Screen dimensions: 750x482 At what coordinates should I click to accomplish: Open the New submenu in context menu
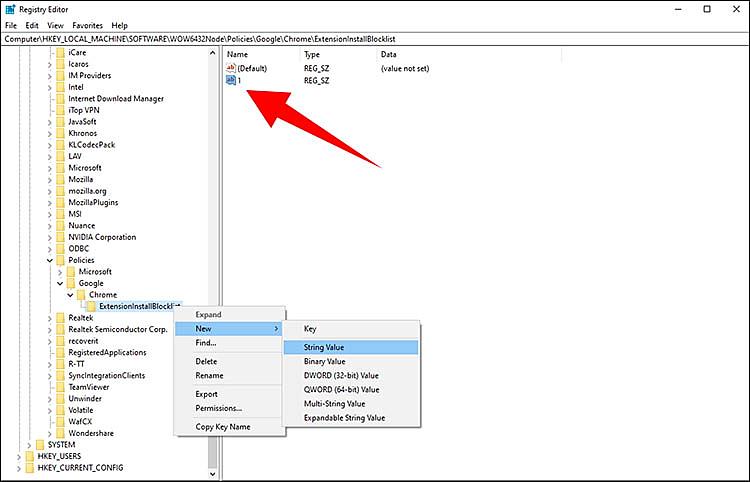[229, 329]
